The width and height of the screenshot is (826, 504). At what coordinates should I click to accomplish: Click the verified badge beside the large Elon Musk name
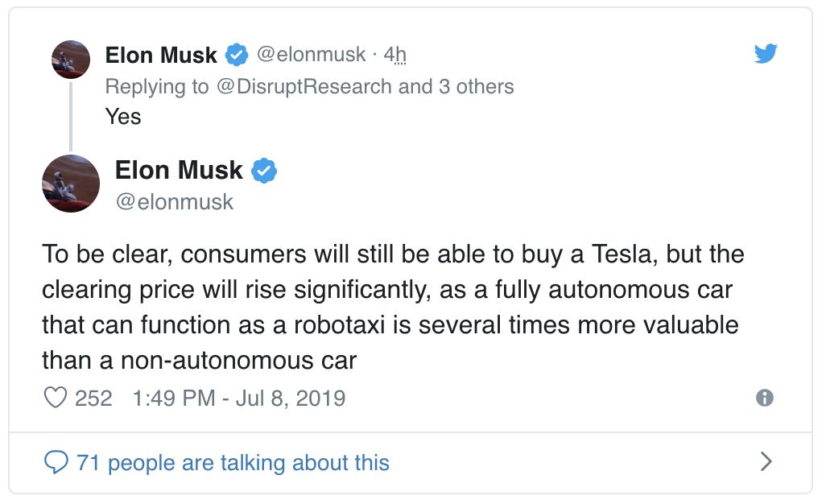tap(264, 171)
